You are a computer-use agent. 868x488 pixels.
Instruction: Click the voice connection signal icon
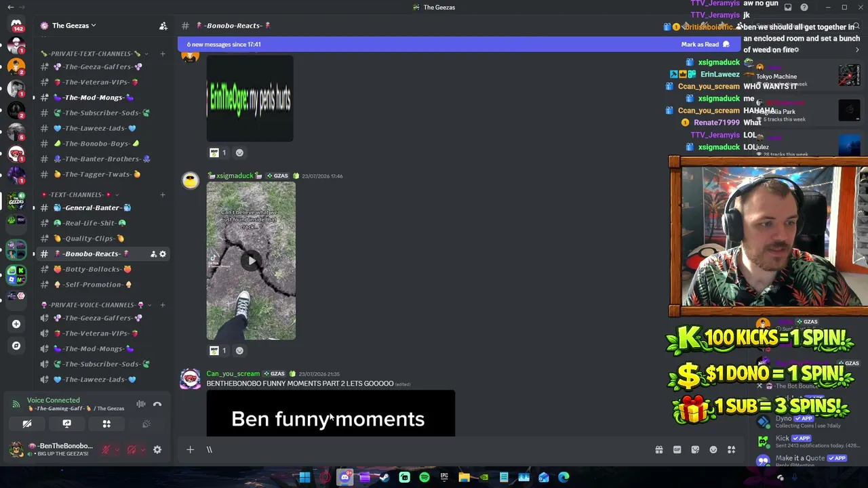pyautogui.click(x=16, y=405)
